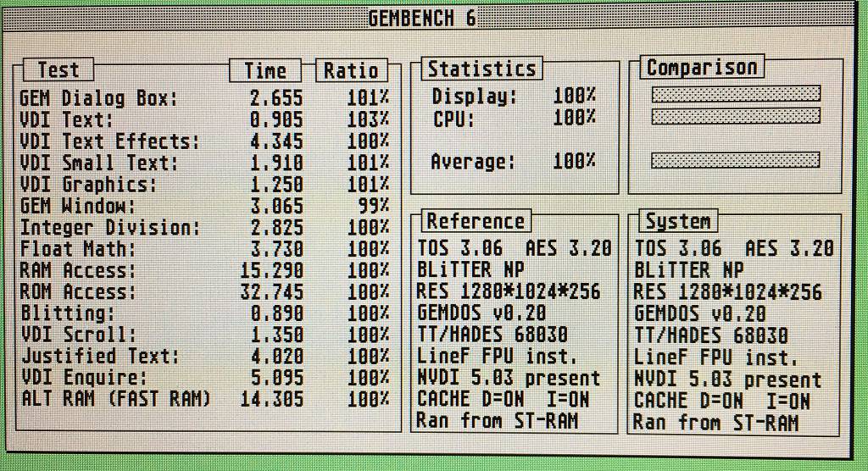This screenshot has width=868, height=471.
Task: Click the top Comparison bar for Display
Action: [x=736, y=94]
